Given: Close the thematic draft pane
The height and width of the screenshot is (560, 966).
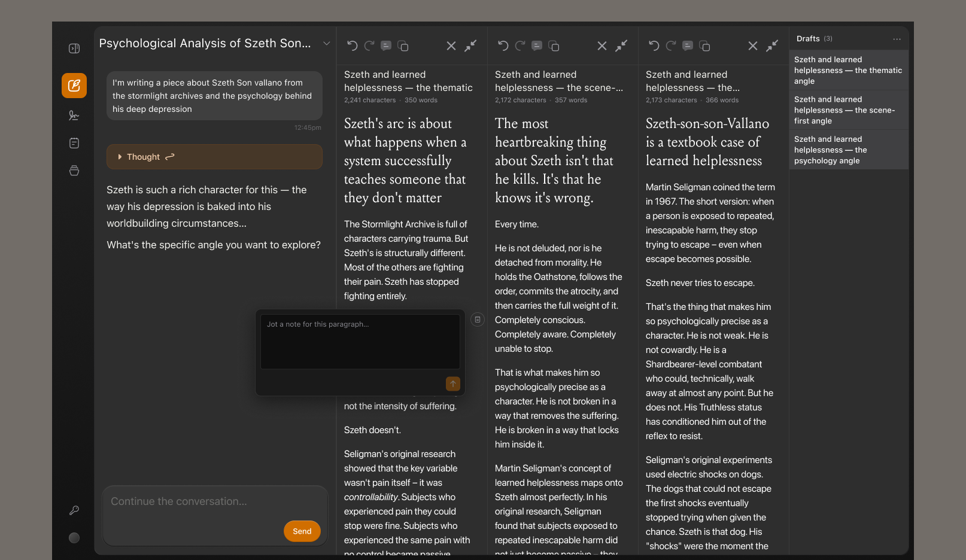Looking at the screenshot, I should coord(451,46).
